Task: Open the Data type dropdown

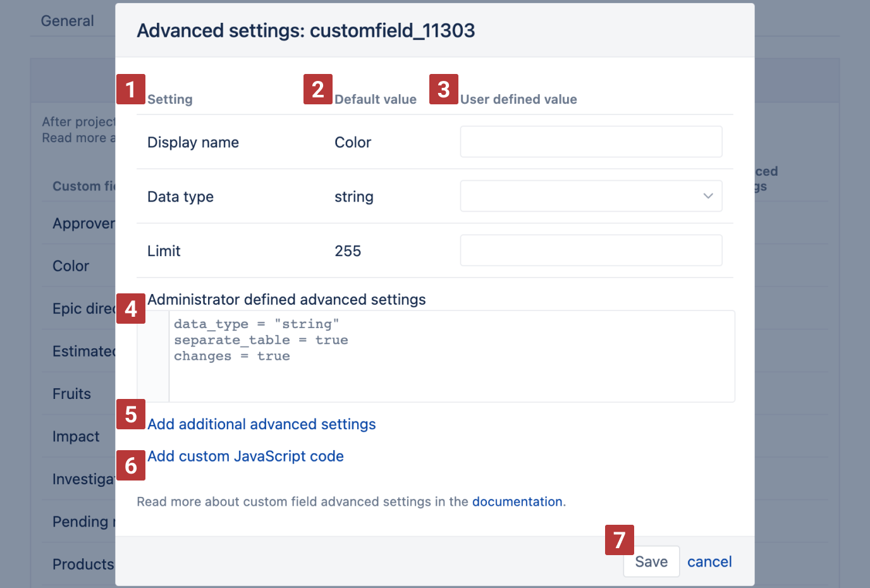Action: tap(591, 196)
